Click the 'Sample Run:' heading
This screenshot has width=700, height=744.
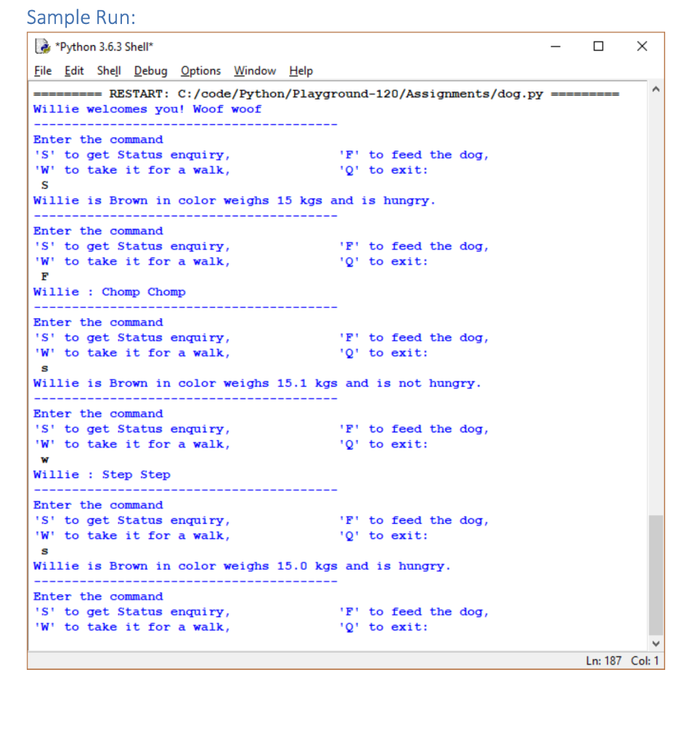(x=81, y=17)
